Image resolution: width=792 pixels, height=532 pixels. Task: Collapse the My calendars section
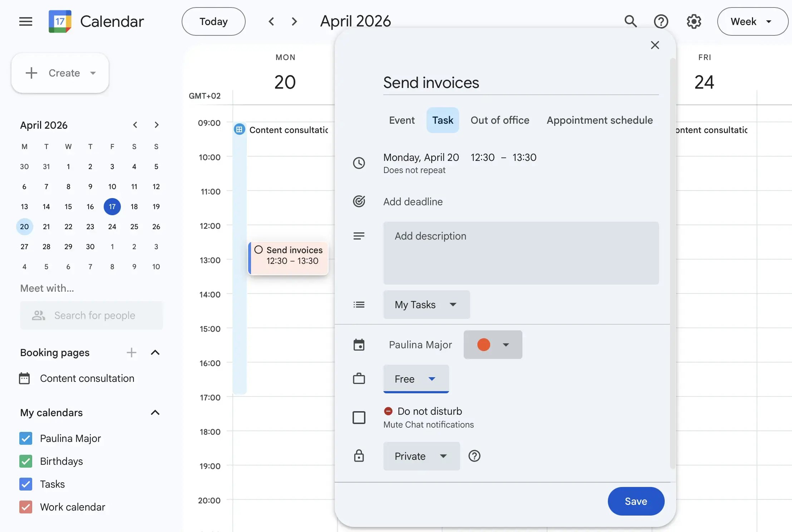pyautogui.click(x=155, y=413)
